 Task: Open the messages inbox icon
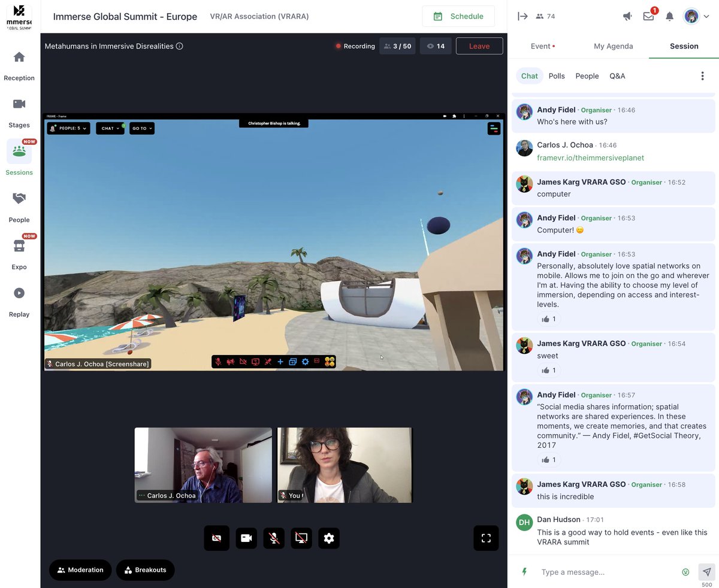click(x=649, y=16)
